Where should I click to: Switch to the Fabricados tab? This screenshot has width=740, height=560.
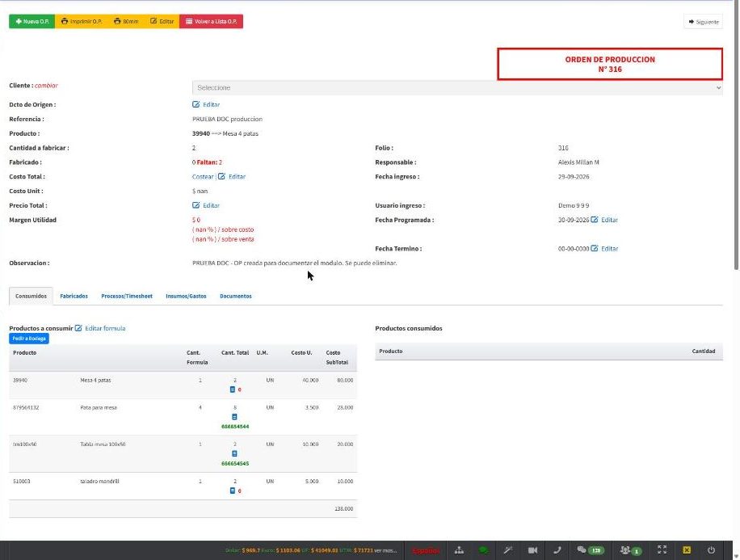74,296
